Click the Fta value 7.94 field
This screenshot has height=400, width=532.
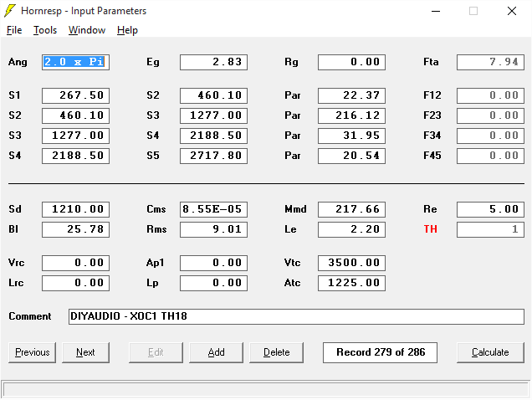[490, 62]
